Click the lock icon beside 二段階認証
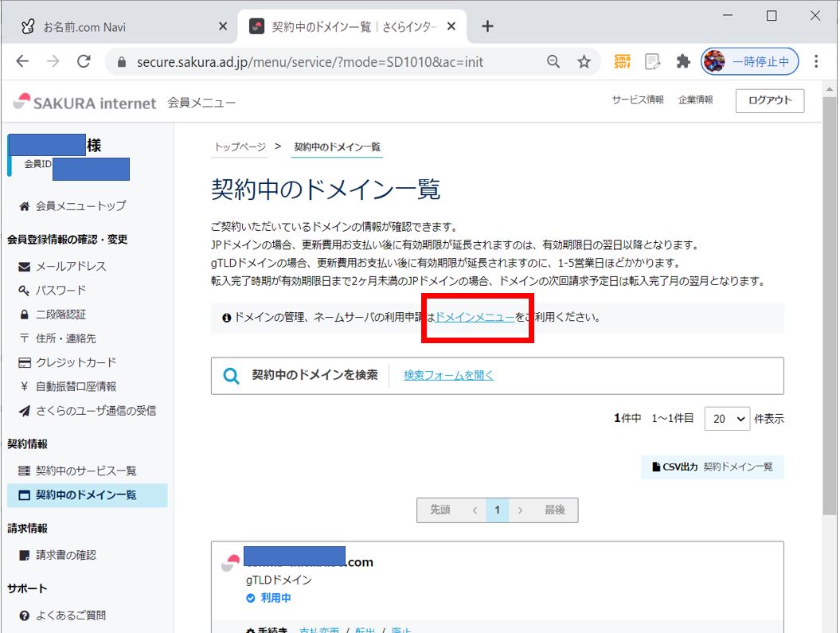Viewport: 840px width, 633px height. (24, 315)
